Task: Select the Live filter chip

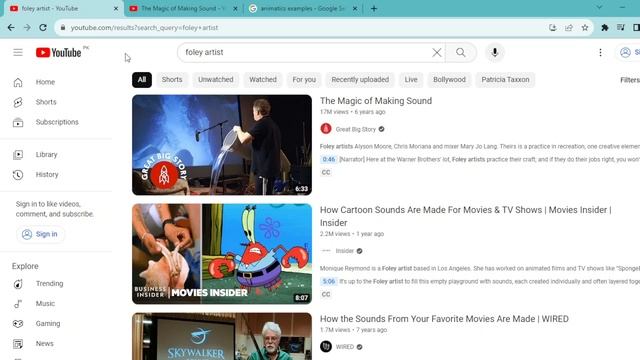Action: coord(411,80)
